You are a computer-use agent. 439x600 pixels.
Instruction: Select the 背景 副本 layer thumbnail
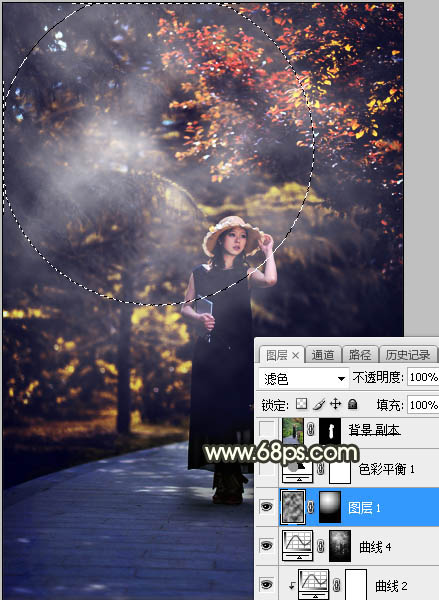click(293, 430)
